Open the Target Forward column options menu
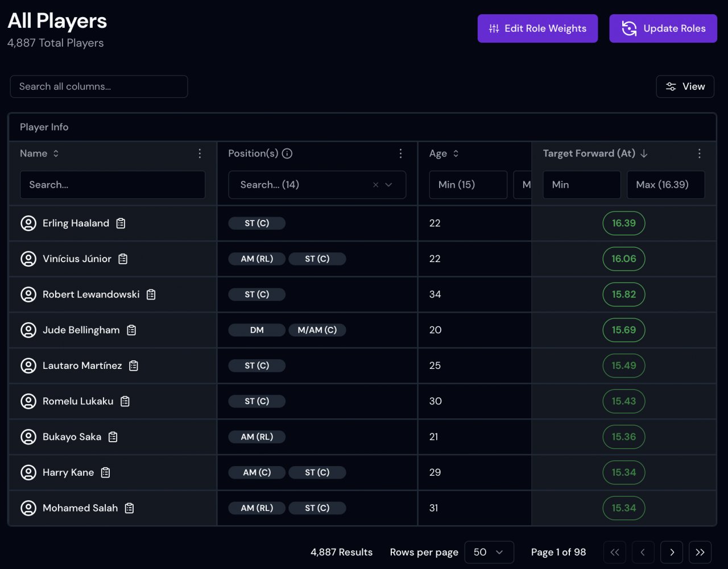 pyautogui.click(x=699, y=153)
